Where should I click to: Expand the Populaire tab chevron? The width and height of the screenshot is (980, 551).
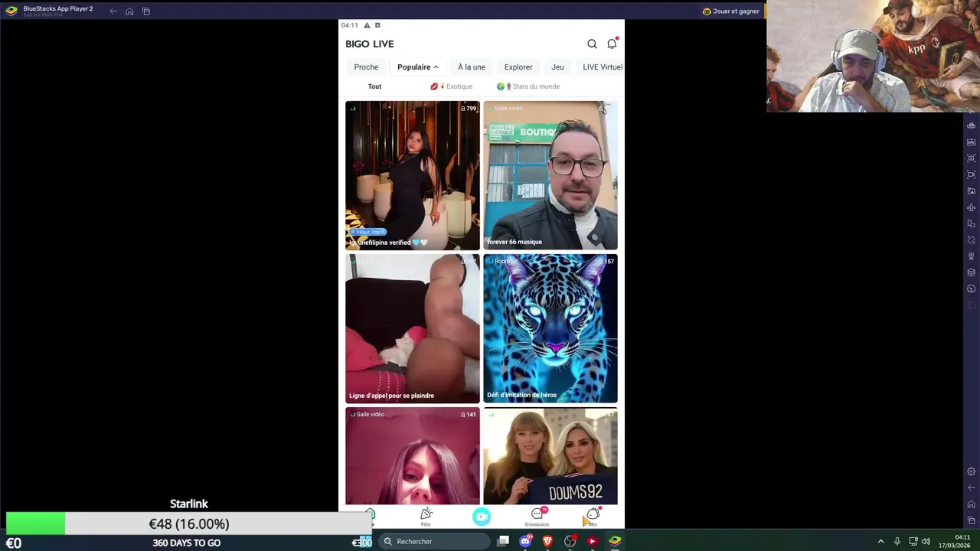pos(436,67)
